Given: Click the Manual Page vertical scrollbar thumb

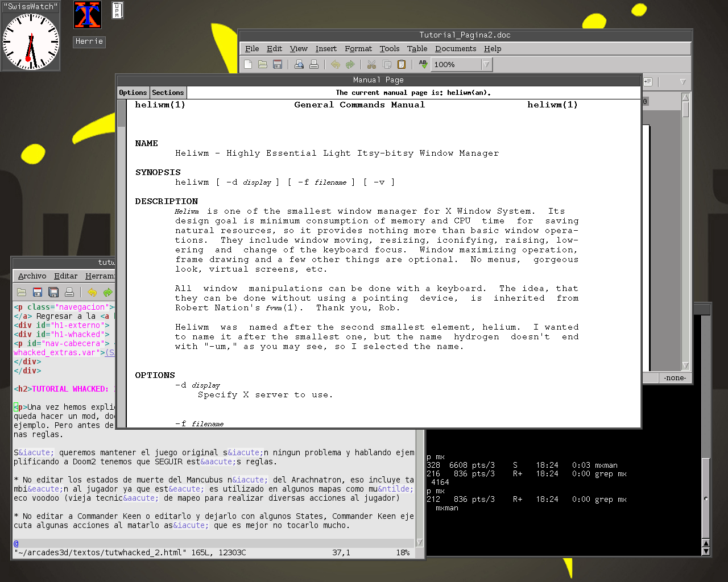Looking at the screenshot, I should point(122,113).
